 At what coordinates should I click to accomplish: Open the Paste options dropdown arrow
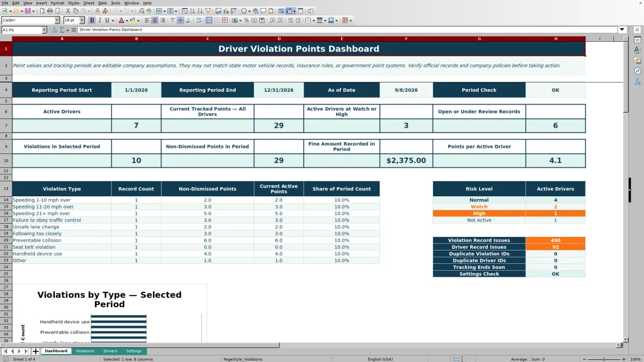(x=89, y=11)
